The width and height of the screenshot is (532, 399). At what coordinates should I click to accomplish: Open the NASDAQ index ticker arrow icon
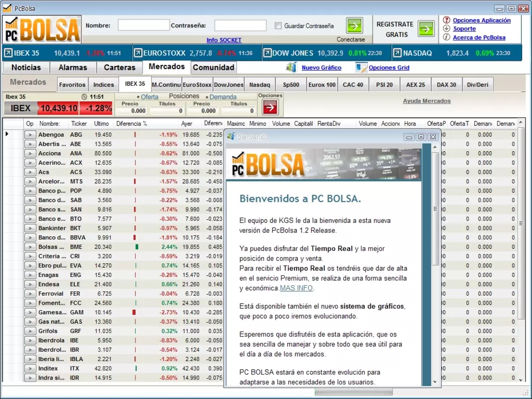[397, 53]
